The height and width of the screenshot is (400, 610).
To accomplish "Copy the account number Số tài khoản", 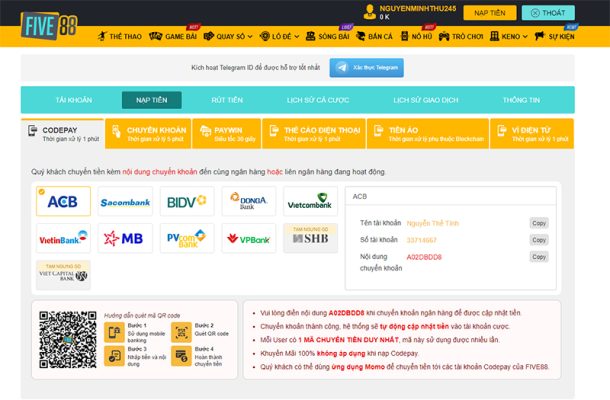I will coord(539,240).
